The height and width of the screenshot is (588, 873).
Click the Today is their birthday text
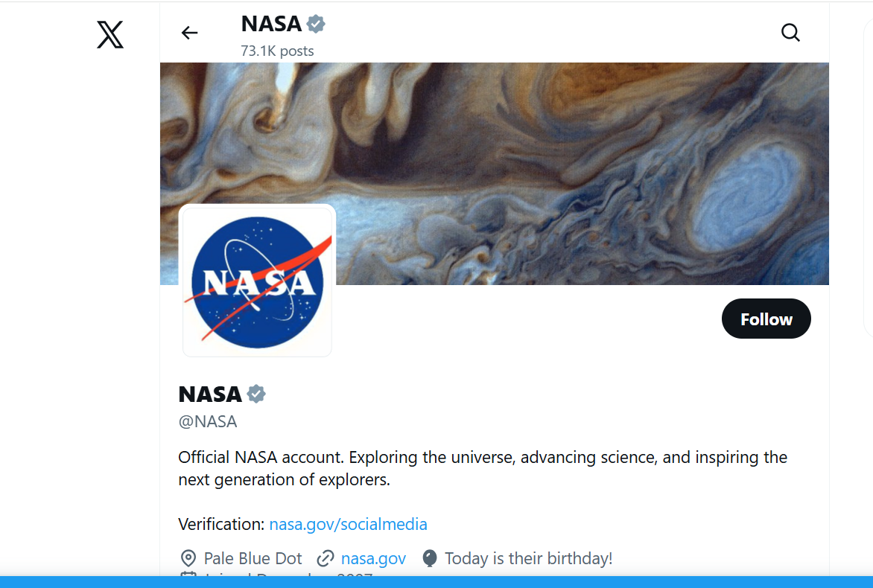tap(527, 557)
